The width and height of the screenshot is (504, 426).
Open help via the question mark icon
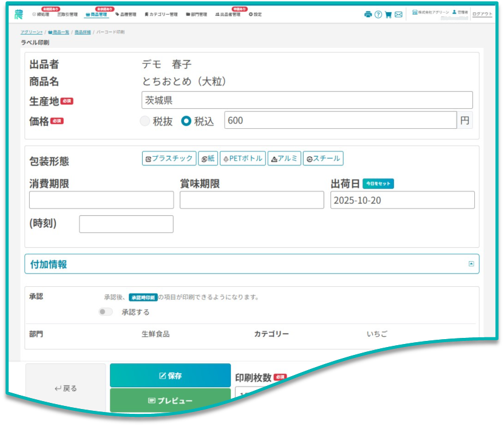pos(378,15)
